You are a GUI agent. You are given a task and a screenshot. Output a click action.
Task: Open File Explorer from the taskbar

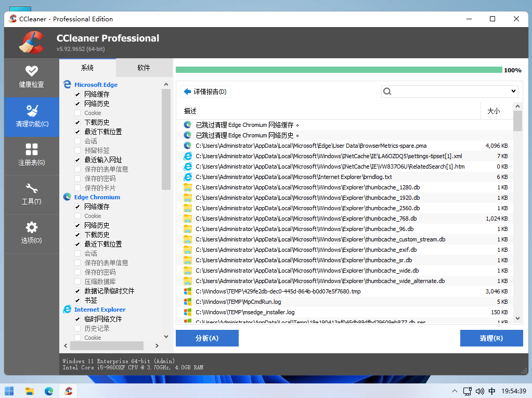(30, 391)
